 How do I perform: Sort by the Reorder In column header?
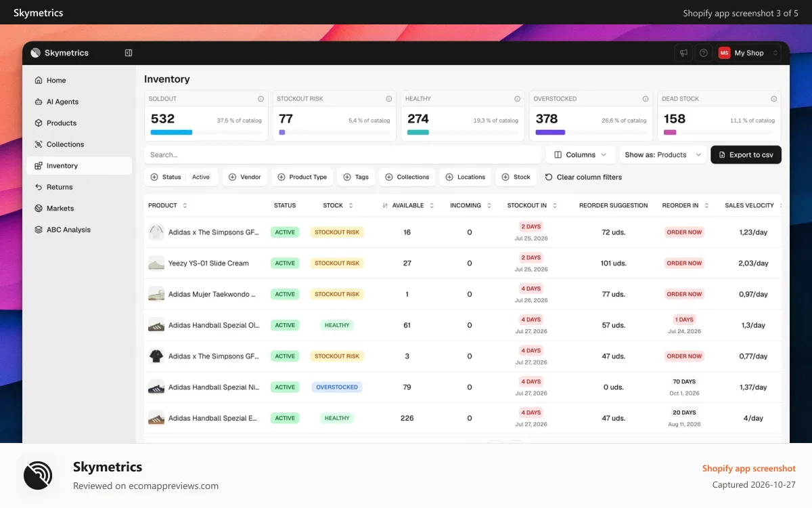pos(685,205)
